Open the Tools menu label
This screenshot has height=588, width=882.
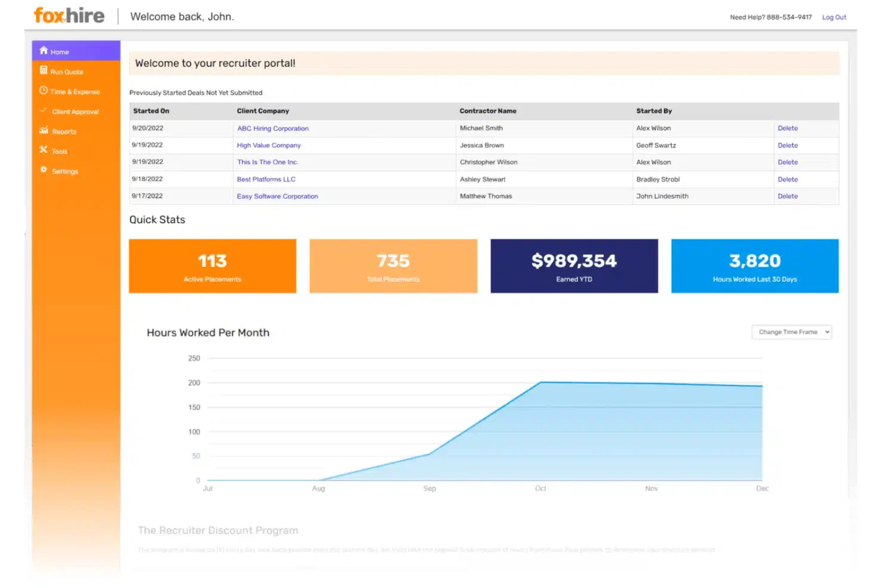[60, 151]
